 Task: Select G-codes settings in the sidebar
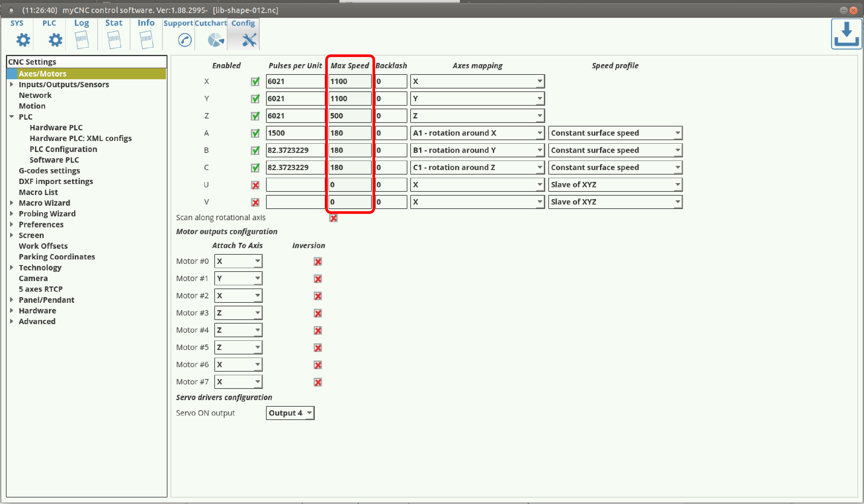tap(49, 170)
